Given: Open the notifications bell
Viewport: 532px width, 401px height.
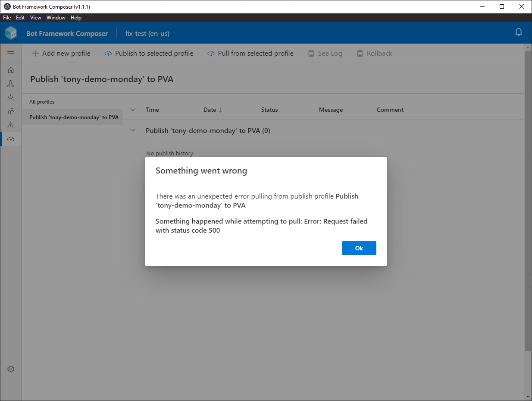Looking at the screenshot, I should 519,32.
